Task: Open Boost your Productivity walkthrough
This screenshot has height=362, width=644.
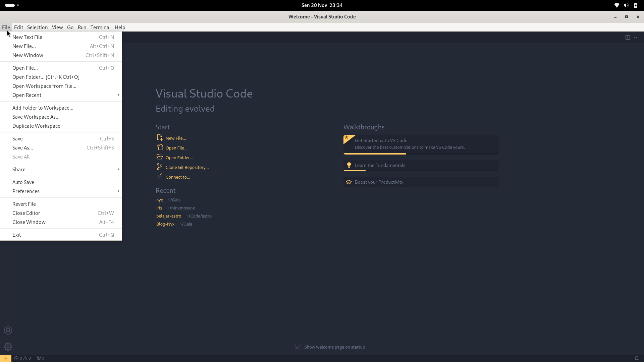Action: [421, 182]
